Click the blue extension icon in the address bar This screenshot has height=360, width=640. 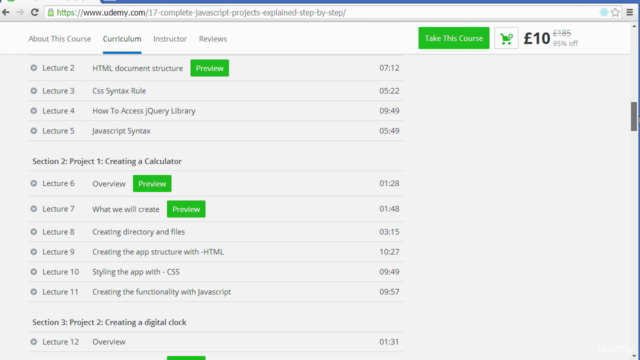(604, 13)
